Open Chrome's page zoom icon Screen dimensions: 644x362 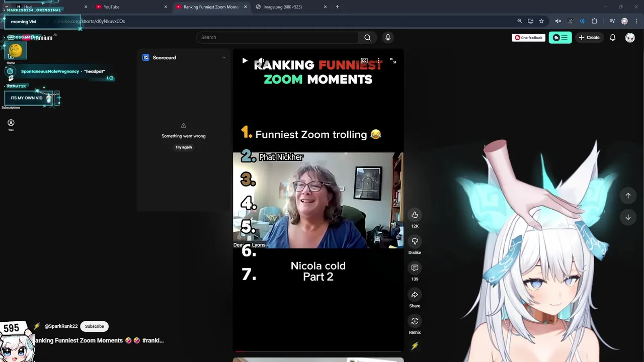[x=520, y=21]
